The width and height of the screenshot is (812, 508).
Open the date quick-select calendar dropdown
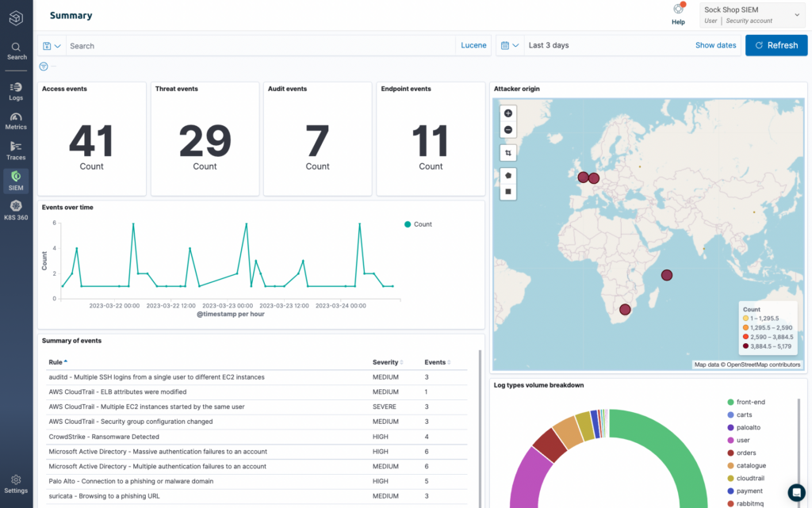pyautogui.click(x=510, y=45)
